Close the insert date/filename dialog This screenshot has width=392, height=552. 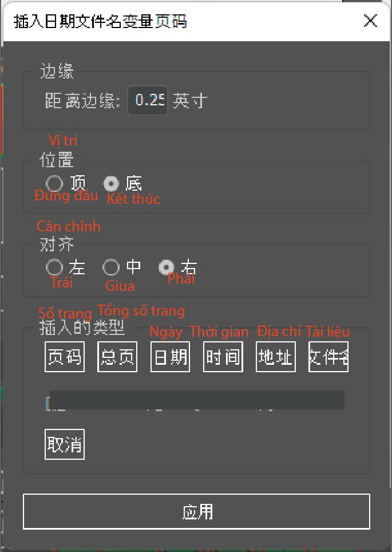click(370, 21)
